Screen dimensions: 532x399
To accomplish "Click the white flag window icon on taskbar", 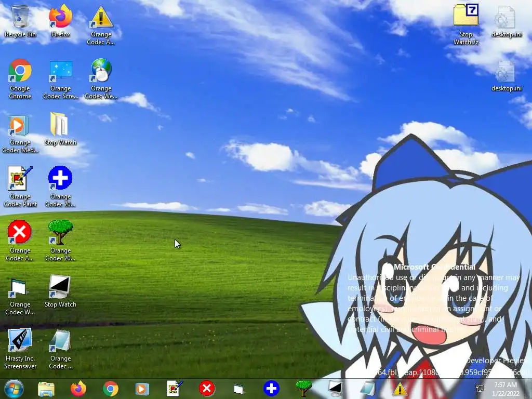I will (x=238, y=389).
